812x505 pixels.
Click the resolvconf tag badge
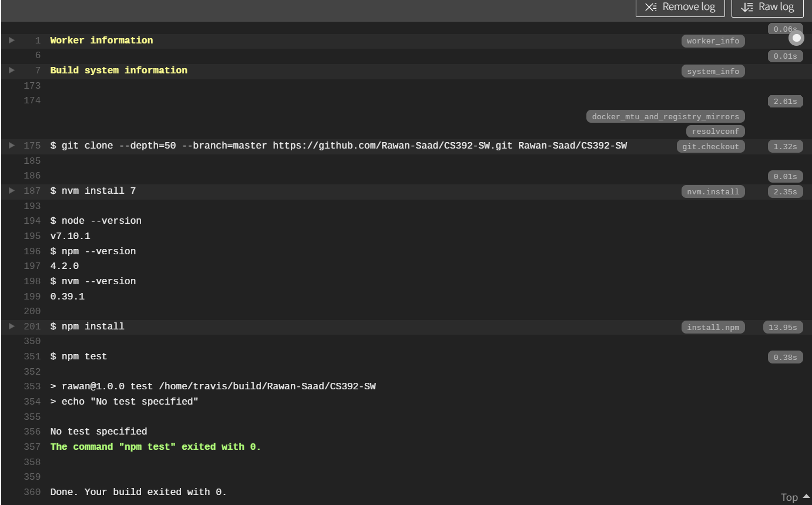click(x=715, y=131)
